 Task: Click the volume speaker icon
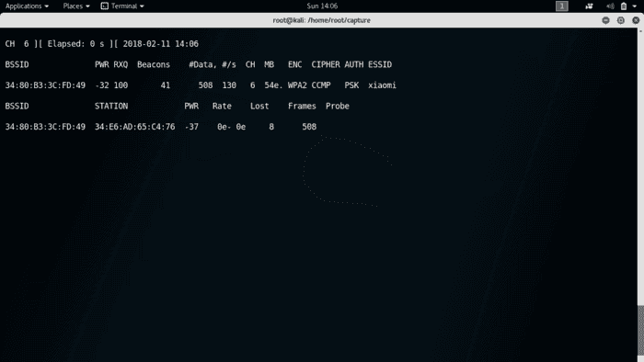[x=610, y=6]
